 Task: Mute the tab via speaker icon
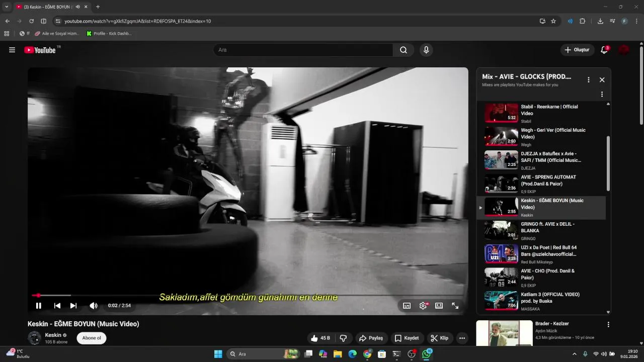(78, 7)
